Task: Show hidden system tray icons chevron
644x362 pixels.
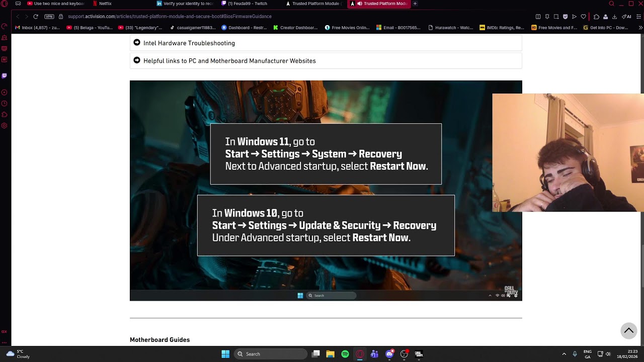Action: pos(564,354)
